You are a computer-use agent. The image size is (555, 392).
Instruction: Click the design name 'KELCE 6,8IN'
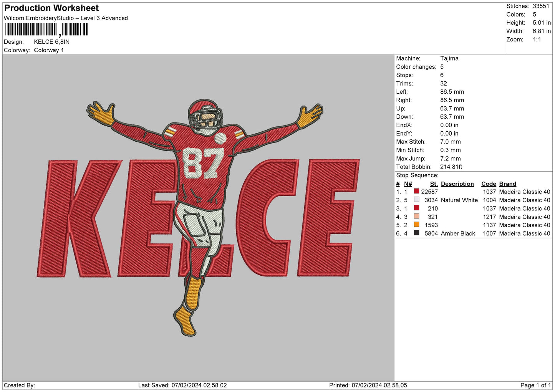point(52,42)
